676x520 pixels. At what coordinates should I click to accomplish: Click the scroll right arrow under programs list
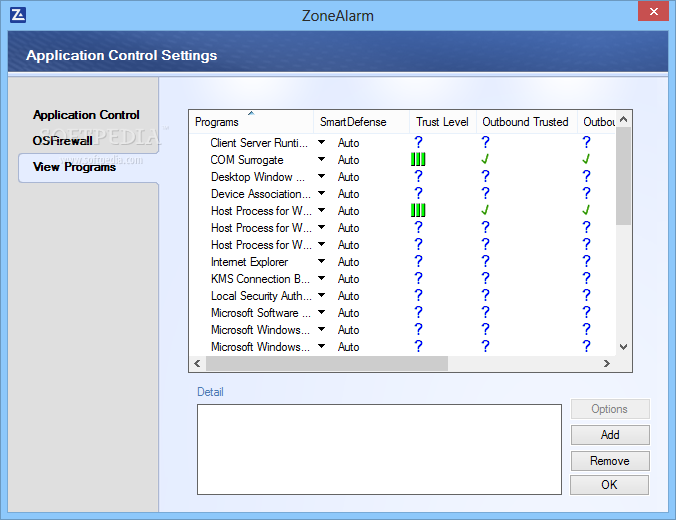click(x=607, y=363)
